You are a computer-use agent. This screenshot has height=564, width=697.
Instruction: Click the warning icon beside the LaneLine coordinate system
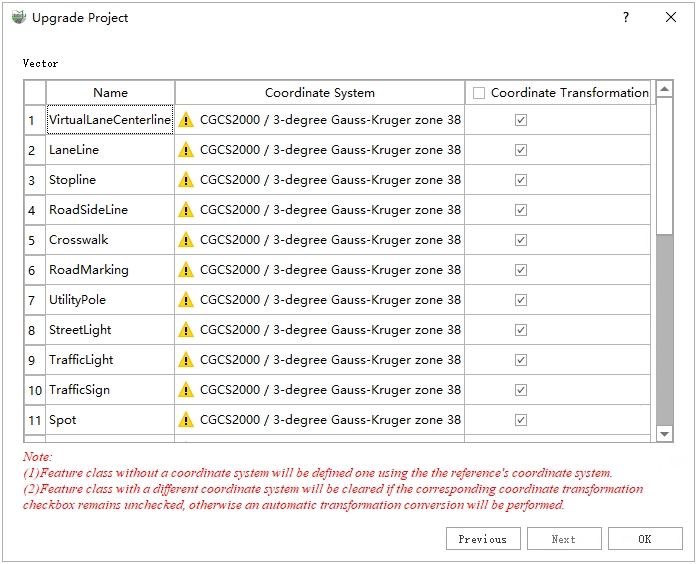pyautogui.click(x=186, y=150)
